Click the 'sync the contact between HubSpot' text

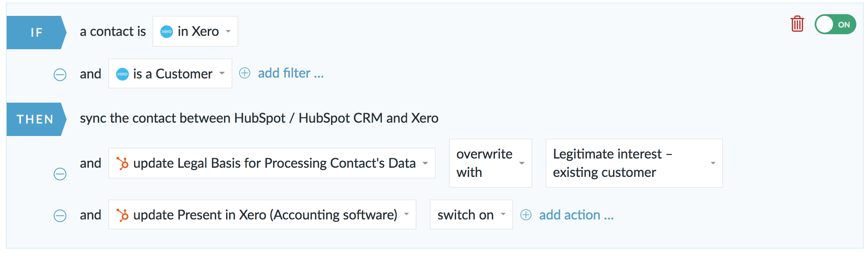pos(259,118)
